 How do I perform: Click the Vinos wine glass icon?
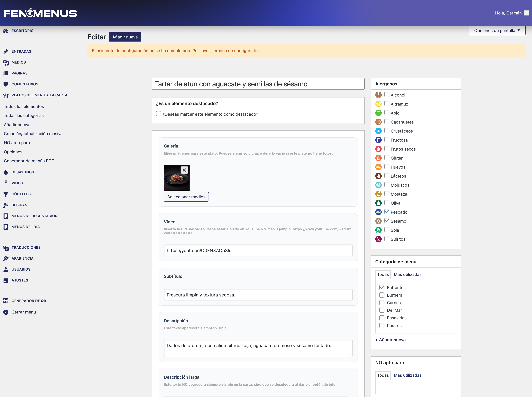6,183
